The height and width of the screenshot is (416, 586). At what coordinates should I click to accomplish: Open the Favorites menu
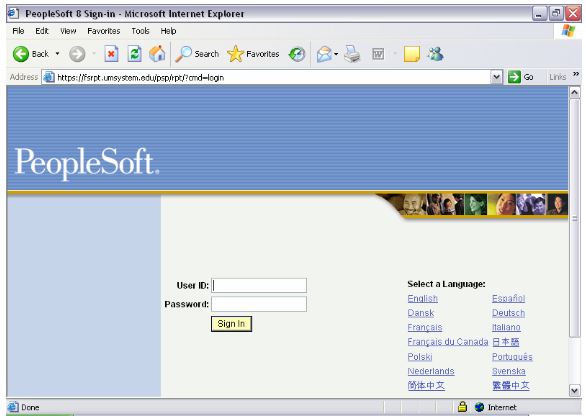point(104,31)
